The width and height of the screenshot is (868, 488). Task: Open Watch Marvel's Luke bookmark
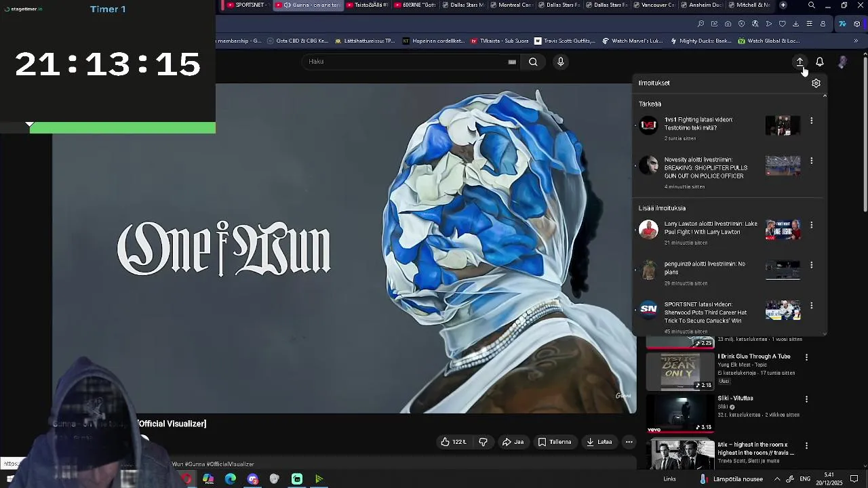pyautogui.click(x=632, y=41)
